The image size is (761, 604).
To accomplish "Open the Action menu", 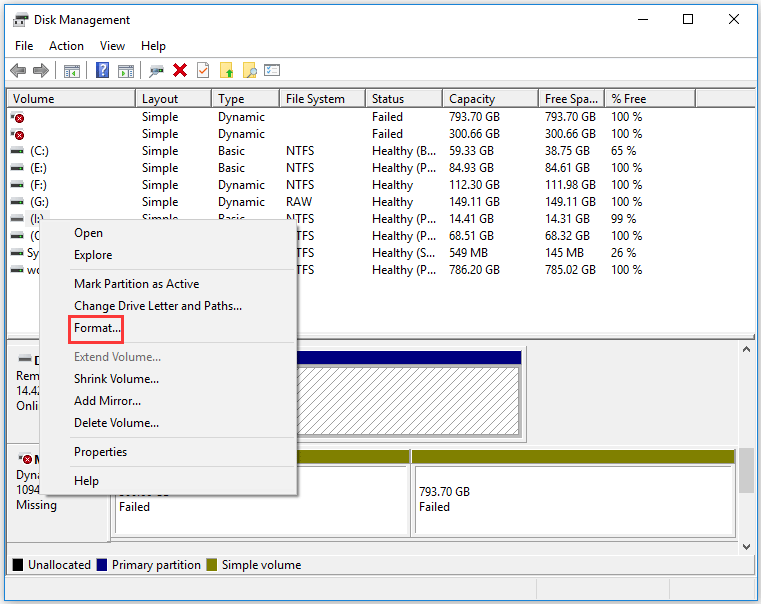I will tap(66, 46).
